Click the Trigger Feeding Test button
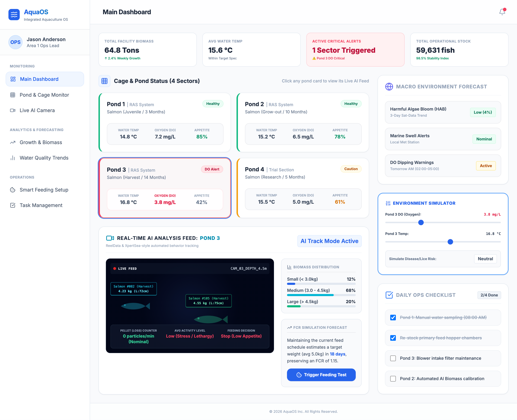 point(321,375)
